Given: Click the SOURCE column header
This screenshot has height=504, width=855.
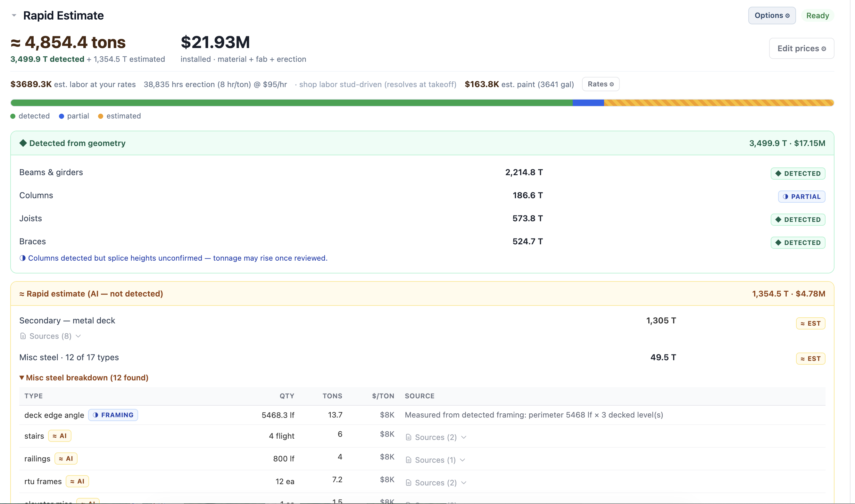Looking at the screenshot, I should coord(420,396).
